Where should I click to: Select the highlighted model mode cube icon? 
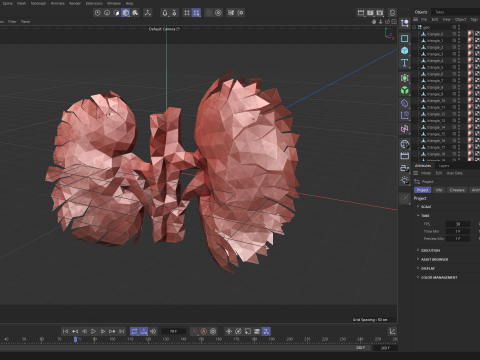(x=126, y=13)
